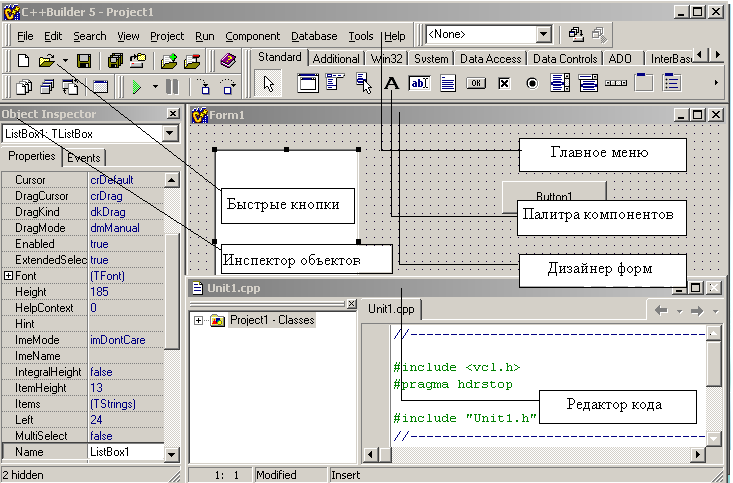Open the Project menu
Image resolution: width=733 pixels, height=483 pixels.
coord(167,36)
